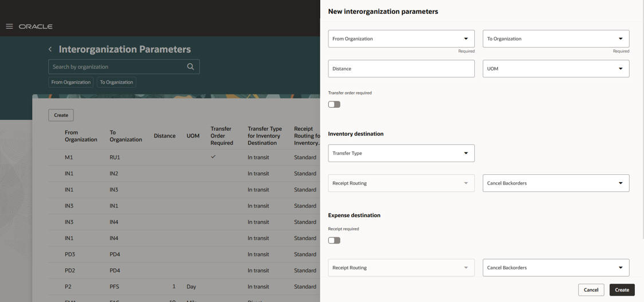Click the M1 cell in the table
The width and height of the screenshot is (644, 302).
click(69, 158)
